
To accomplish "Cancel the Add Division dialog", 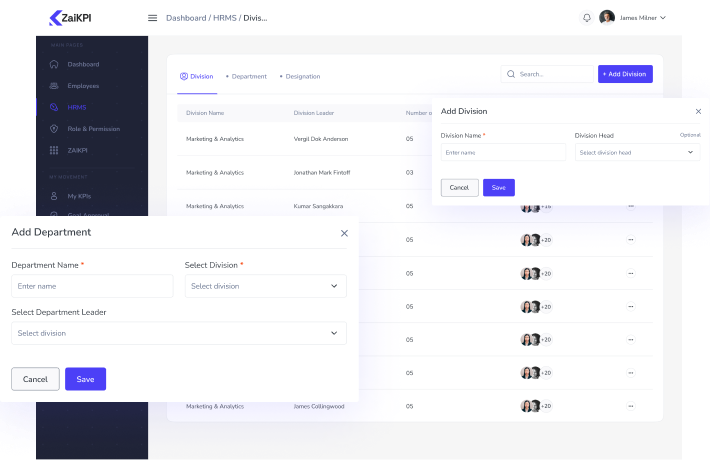I will (x=459, y=187).
